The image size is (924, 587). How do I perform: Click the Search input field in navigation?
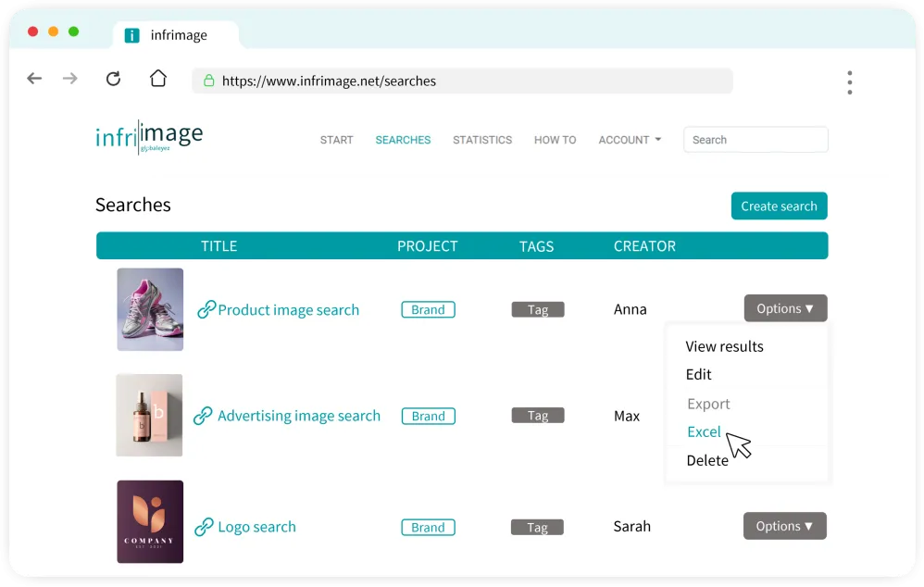click(x=755, y=139)
